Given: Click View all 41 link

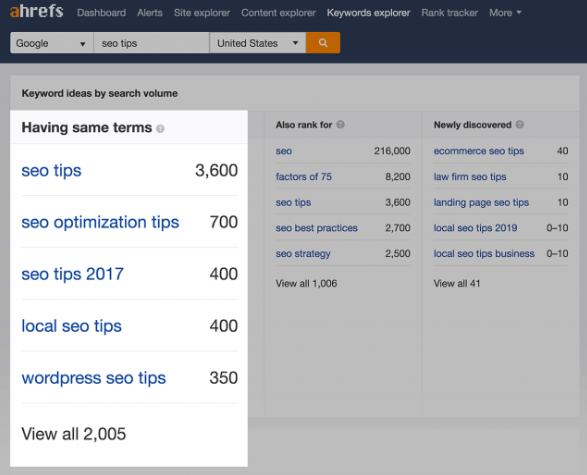Looking at the screenshot, I should (x=457, y=283).
